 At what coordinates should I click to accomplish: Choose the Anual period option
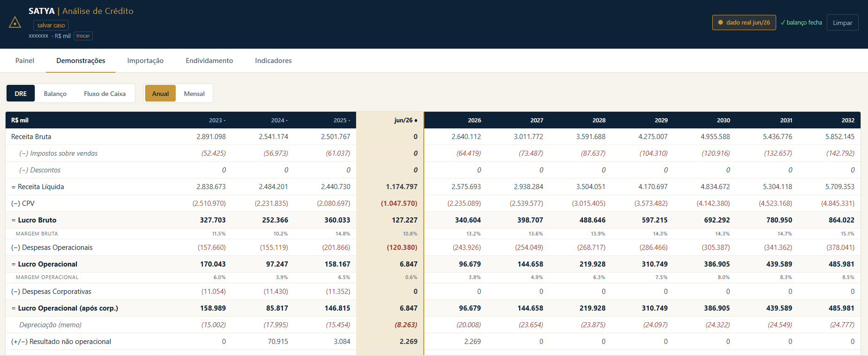[x=160, y=94]
